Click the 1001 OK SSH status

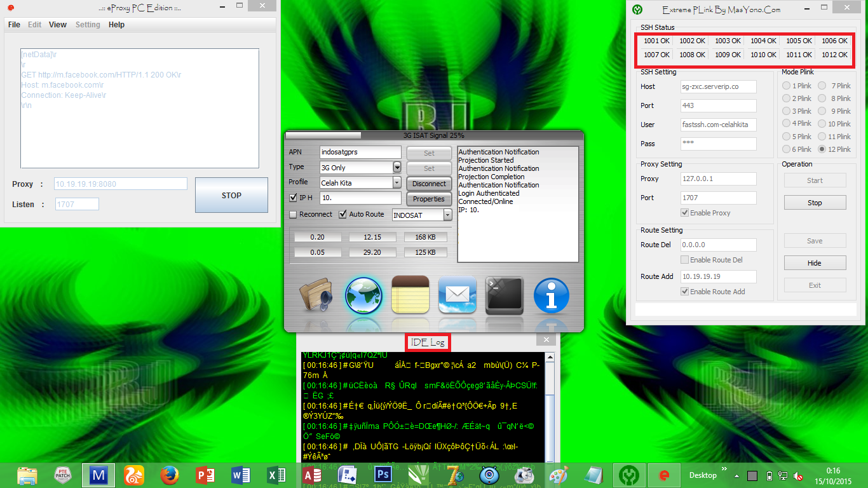click(657, 41)
